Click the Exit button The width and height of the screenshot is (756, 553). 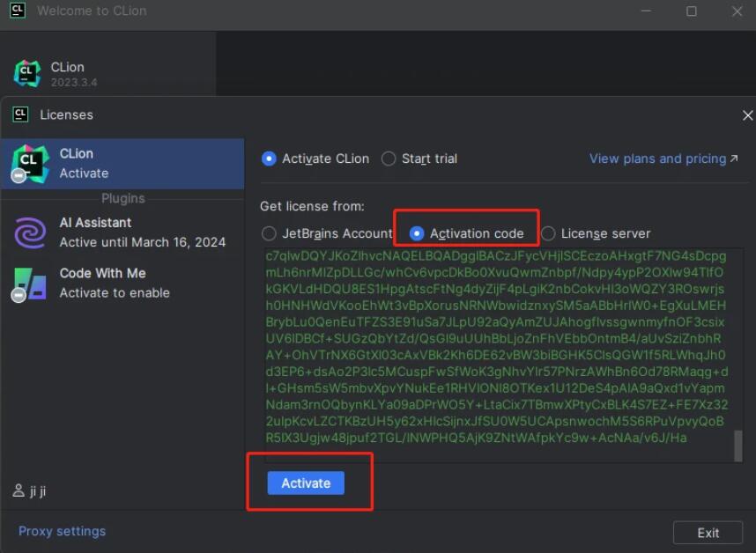click(x=708, y=533)
